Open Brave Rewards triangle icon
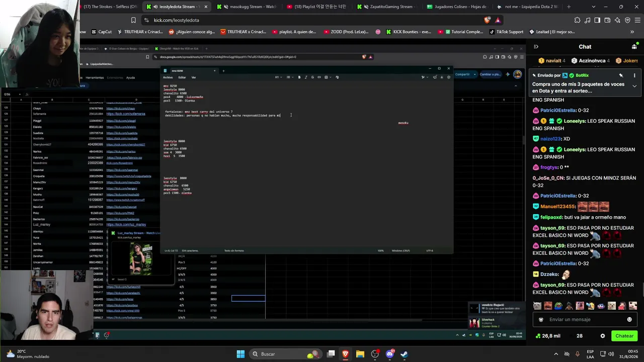644x362 pixels. coord(498,20)
